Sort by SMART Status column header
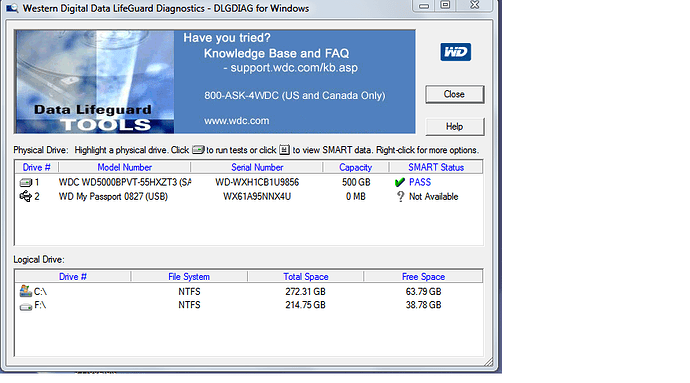This screenshot has height=383, width=690. click(x=436, y=167)
